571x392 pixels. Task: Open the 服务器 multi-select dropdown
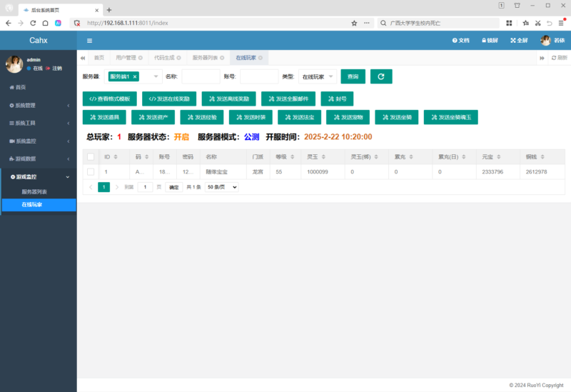(x=133, y=76)
